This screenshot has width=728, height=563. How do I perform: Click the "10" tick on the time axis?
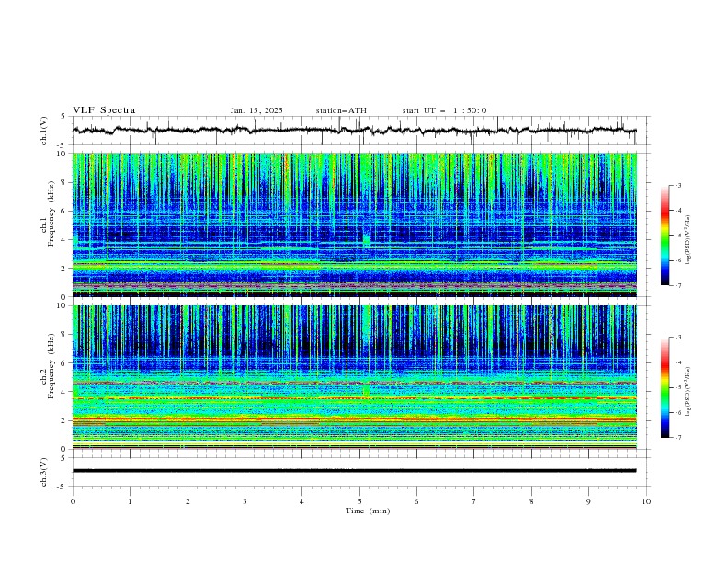coord(646,501)
